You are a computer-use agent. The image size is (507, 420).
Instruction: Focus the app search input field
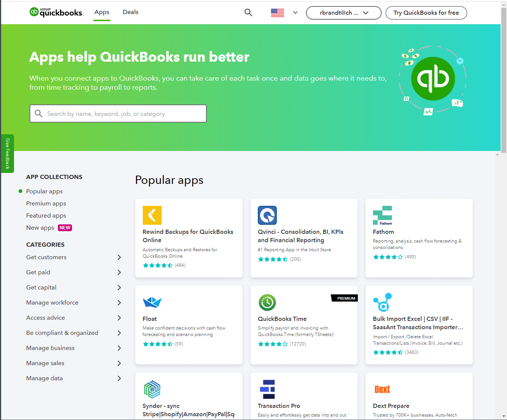(x=118, y=114)
